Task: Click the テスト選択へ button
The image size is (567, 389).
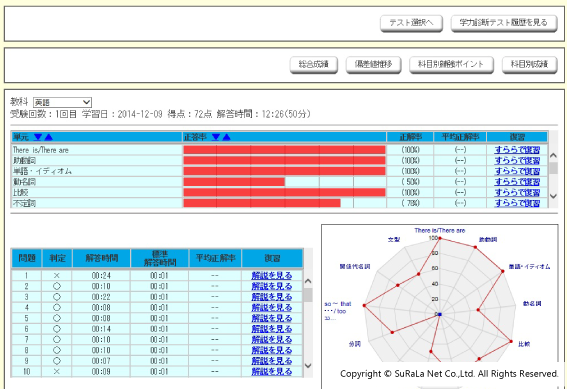Action: click(411, 23)
